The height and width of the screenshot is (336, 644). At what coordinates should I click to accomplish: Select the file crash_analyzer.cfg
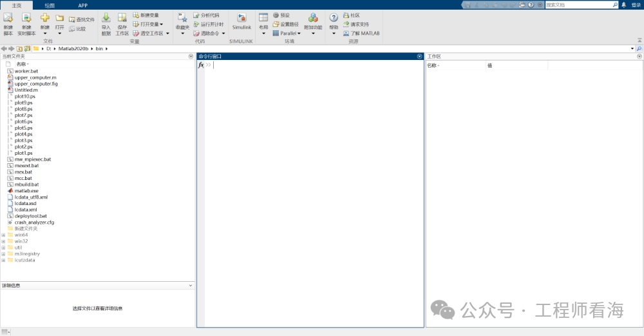34,222
